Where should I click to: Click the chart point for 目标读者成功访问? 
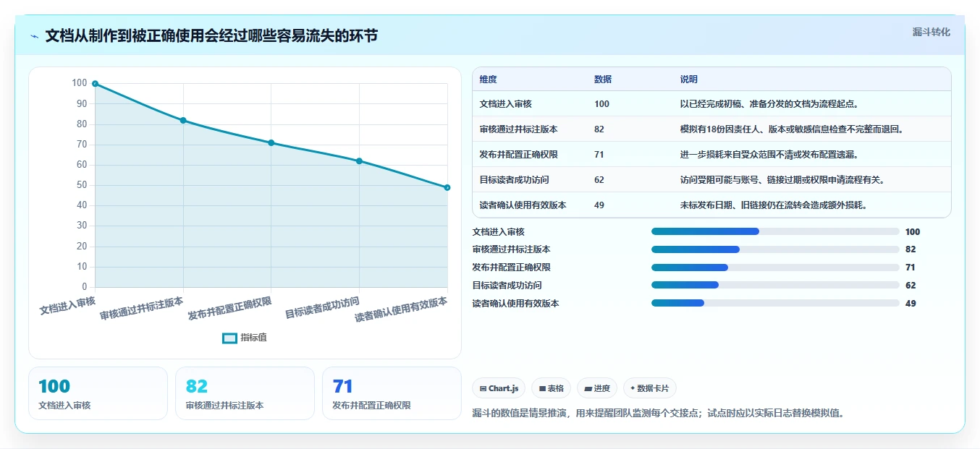tap(359, 161)
